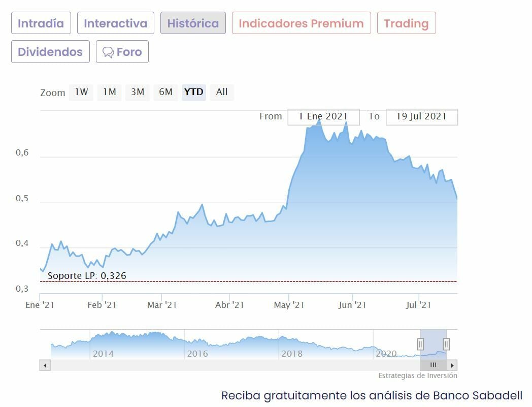Open the Dividendos tab
532x407 pixels.
tap(50, 52)
